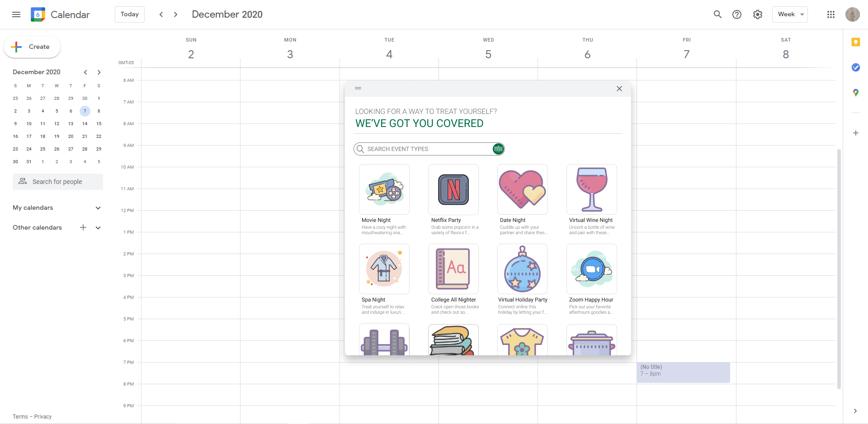
Task: Click the Create event button
Action: coord(32,47)
